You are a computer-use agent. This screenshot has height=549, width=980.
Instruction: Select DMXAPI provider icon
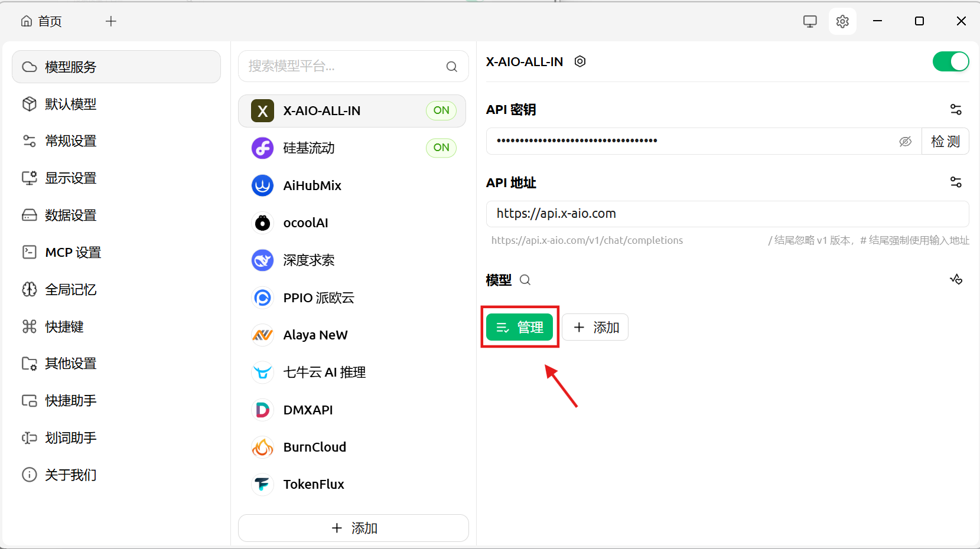262,410
